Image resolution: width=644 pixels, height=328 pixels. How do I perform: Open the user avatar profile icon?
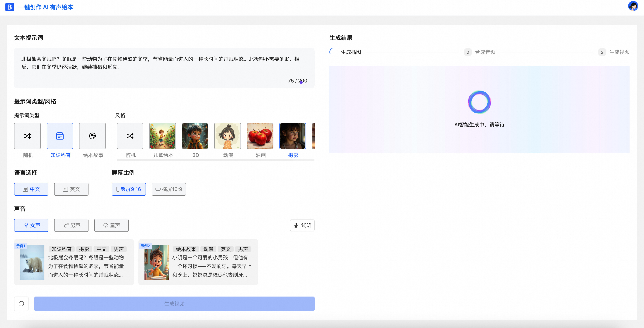(x=633, y=6)
